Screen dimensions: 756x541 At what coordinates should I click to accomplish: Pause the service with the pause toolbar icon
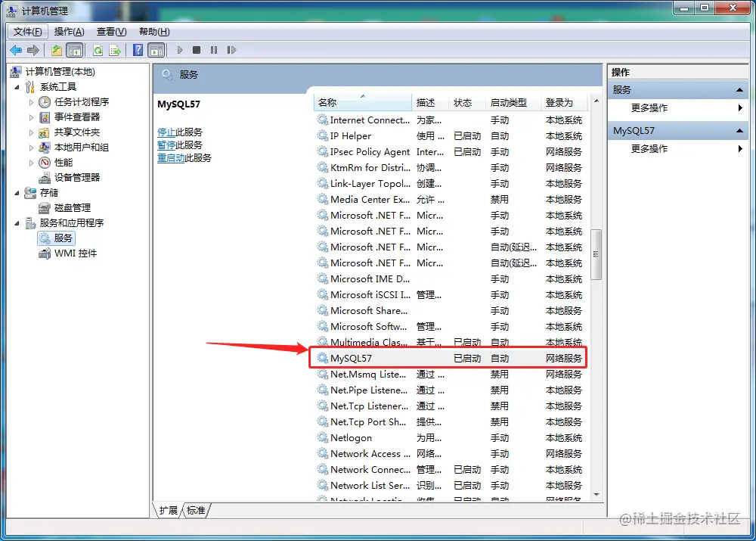click(214, 50)
